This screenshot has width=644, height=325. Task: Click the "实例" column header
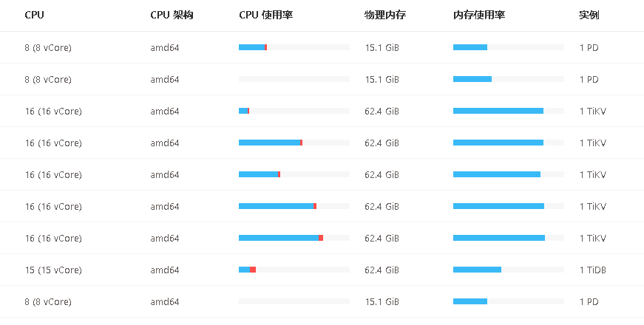[x=589, y=16]
